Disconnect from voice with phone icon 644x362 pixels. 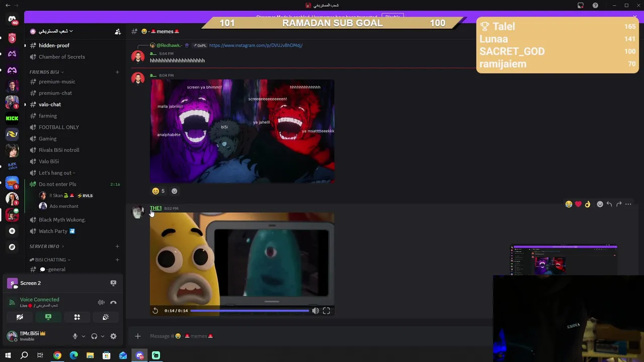113,302
